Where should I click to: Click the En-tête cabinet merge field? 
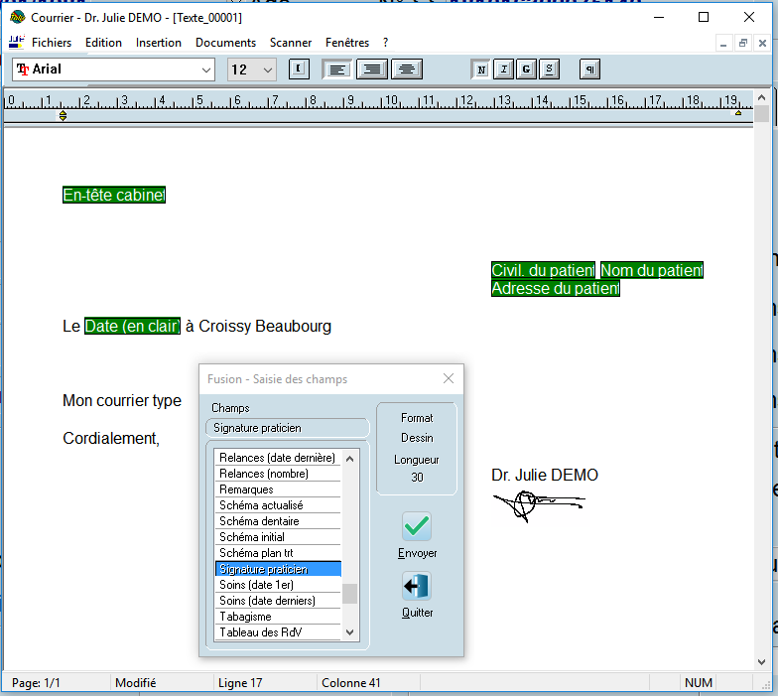114,196
